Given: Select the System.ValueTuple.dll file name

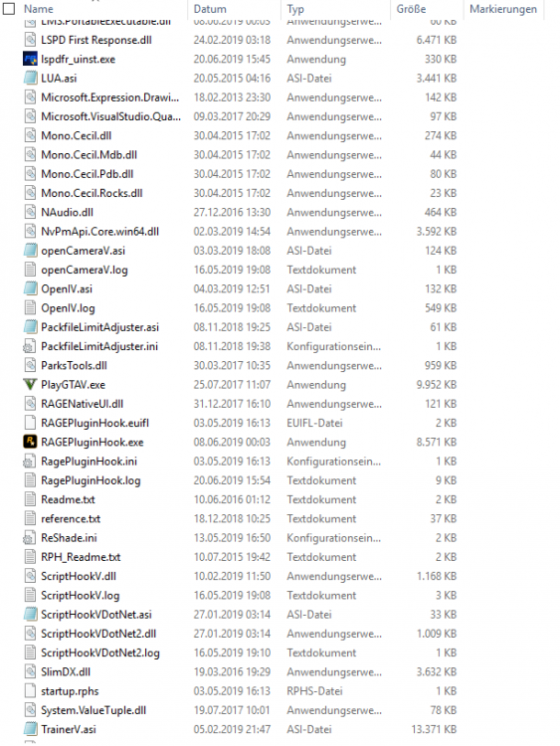Looking at the screenshot, I should click(93, 710).
